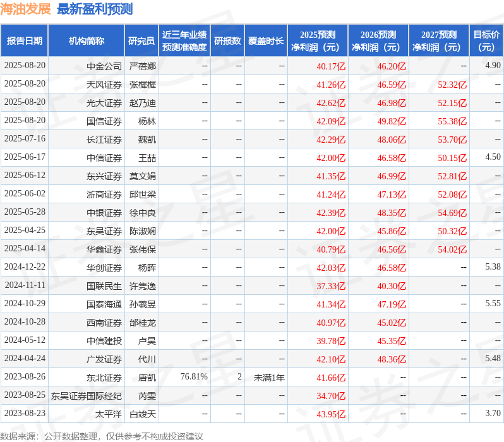The height and width of the screenshot is (442, 504).
Task: Click the 5.55 target price
Action: point(493,304)
